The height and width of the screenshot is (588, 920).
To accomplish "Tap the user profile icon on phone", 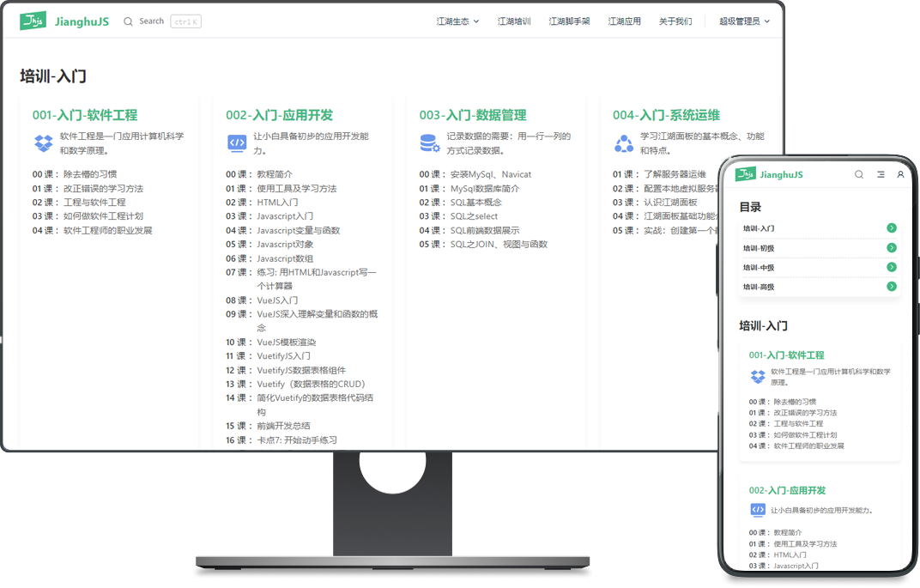I will pos(900,174).
